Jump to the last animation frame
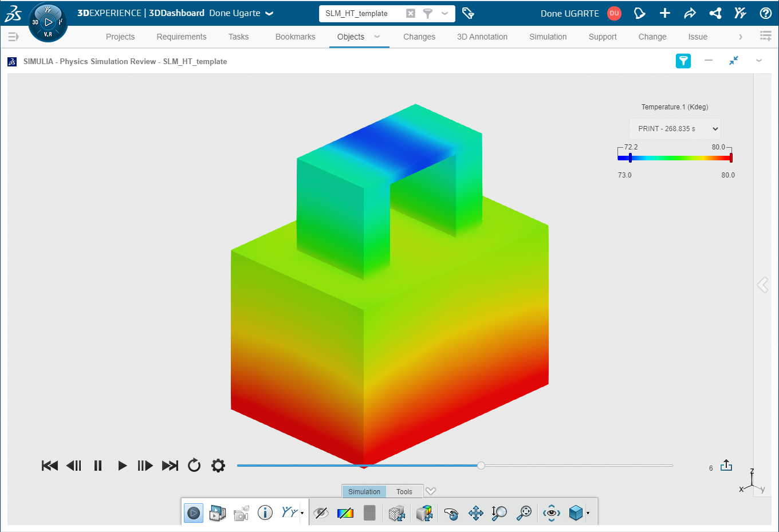Image resolution: width=779 pixels, height=532 pixels. pyautogui.click(x=170, y=466)
